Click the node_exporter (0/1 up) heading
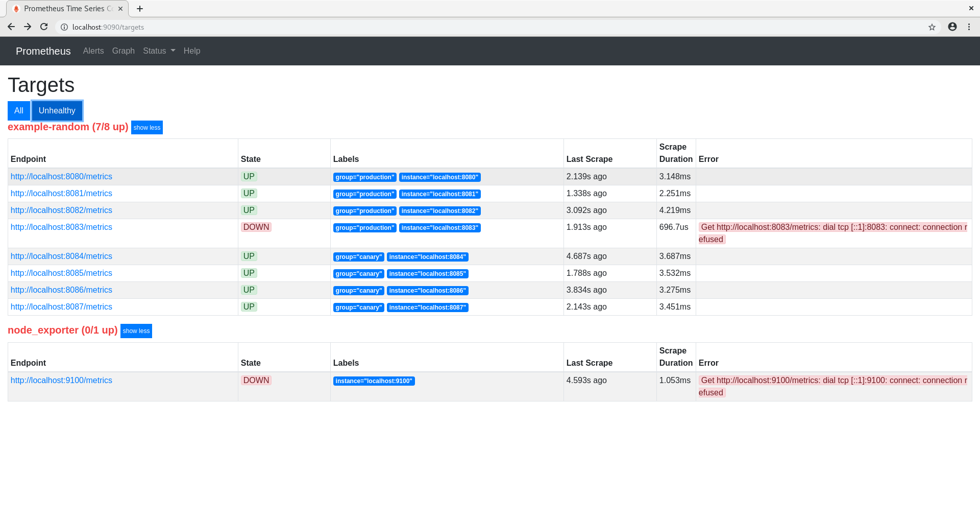The width and height of the screenshot is (980, 520). point(63,330)
